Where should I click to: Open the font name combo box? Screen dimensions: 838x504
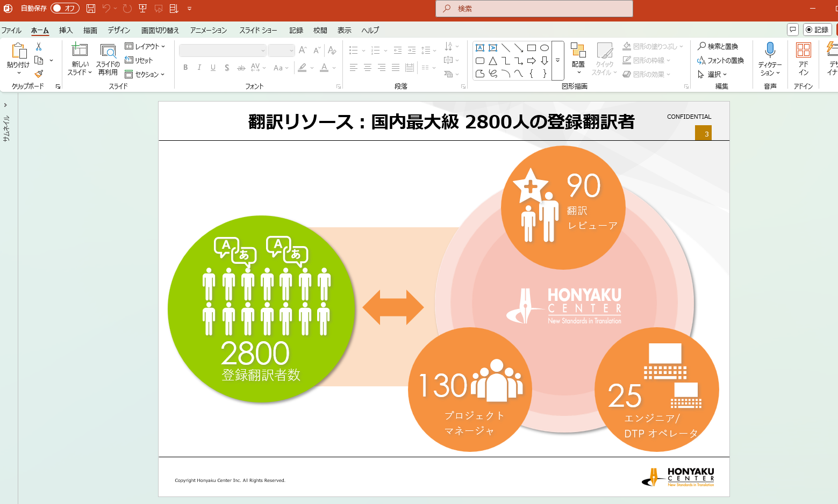223,51
